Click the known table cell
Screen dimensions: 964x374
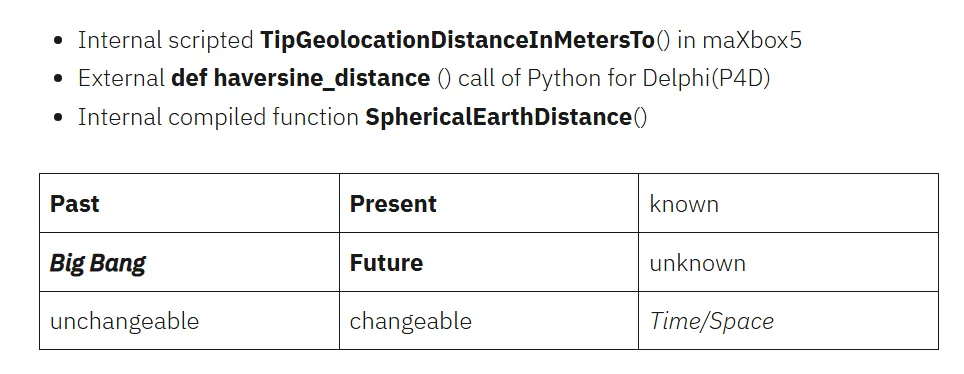coord(788,204)
